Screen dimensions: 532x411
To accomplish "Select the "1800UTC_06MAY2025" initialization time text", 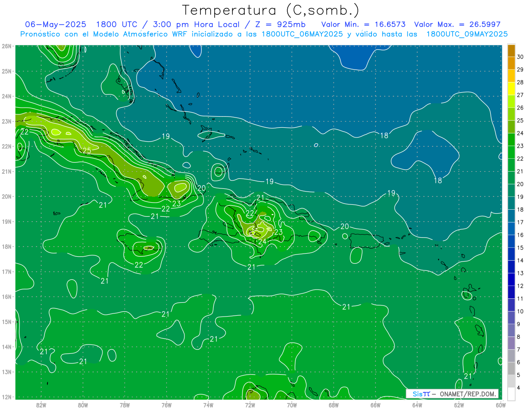I will coord(302,34).
